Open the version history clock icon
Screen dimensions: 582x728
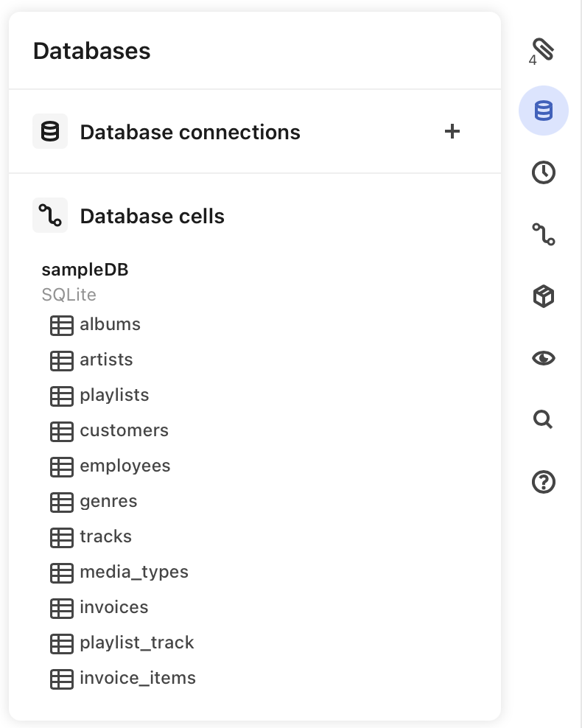pos(543,172)
